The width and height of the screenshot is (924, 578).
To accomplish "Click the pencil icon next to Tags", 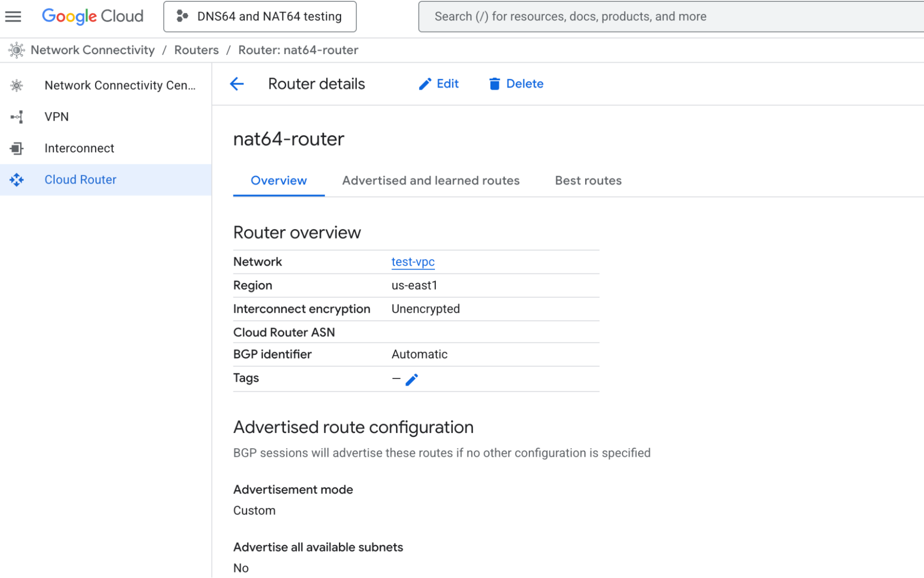I will pyautogui.click(x=411, y=379).
